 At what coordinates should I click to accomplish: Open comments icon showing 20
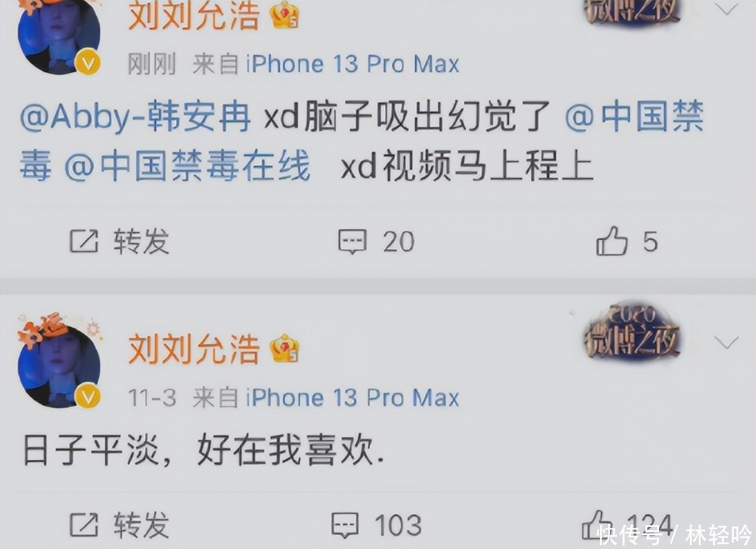click(x=352, y=242)
